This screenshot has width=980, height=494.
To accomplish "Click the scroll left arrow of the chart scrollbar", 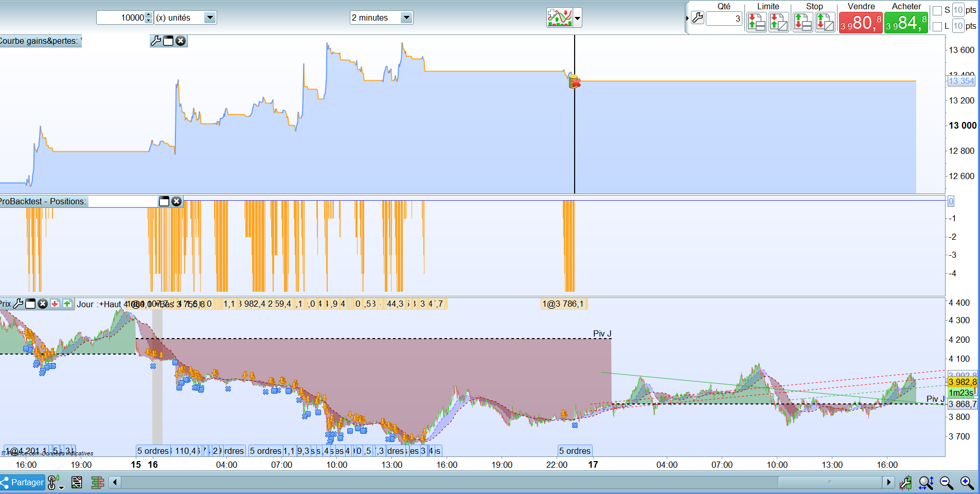I will pos(115,482).
